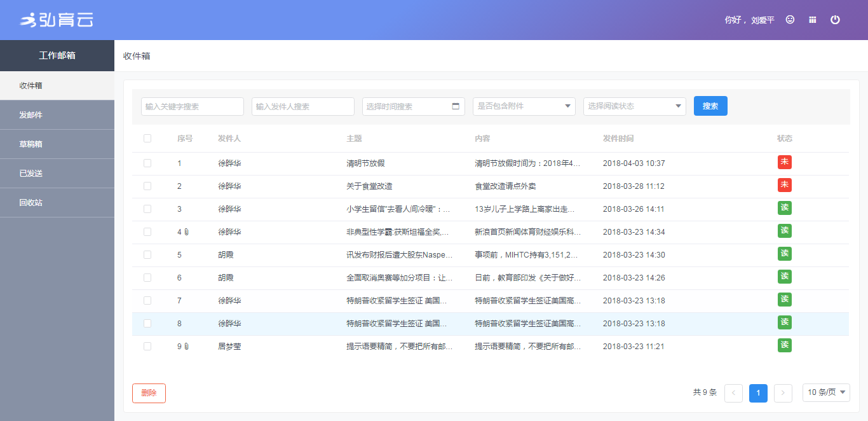This screenshot has width=868, height=421.
Task: Open the 选择阅读状态 dropdown
Action: coord(634,106)
